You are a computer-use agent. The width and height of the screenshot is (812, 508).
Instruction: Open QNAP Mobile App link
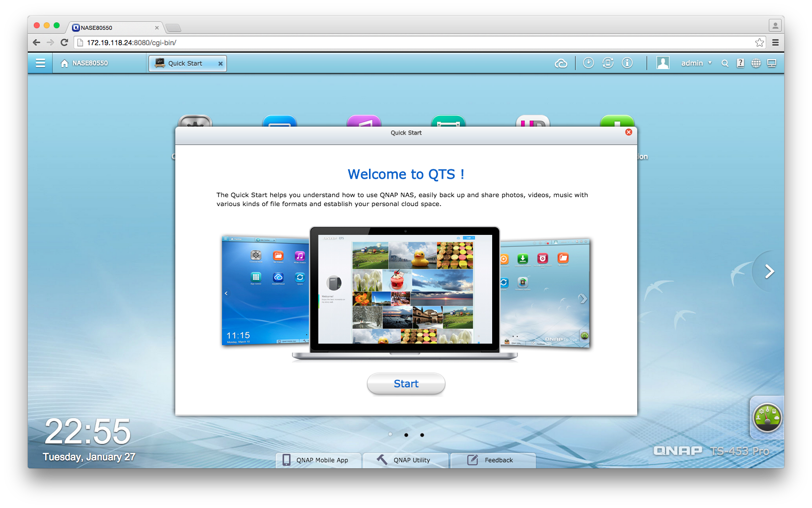[x=318, y=460]
